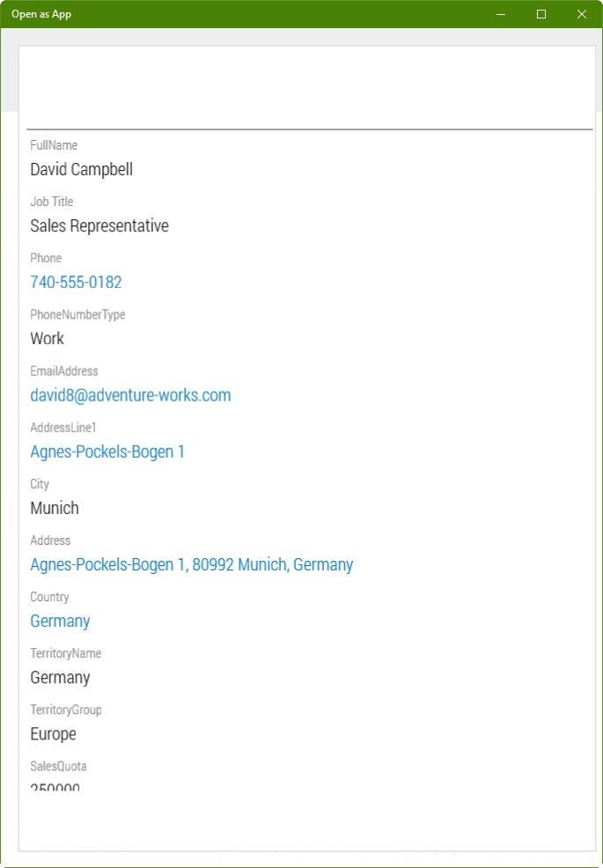Viewport: 603px width, 868px height.
Task: Close the Open as App window
Action: pyautogui.click(x=582, y=14)
